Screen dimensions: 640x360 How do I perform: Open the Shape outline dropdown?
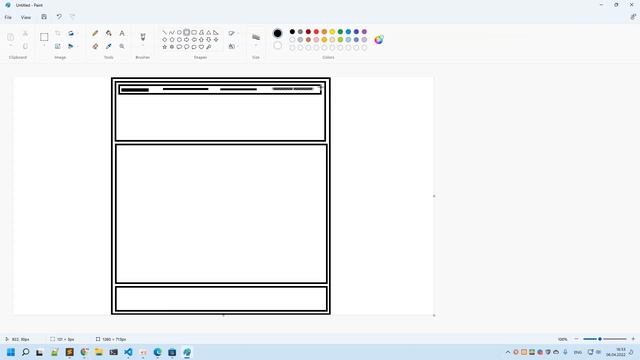233,33
